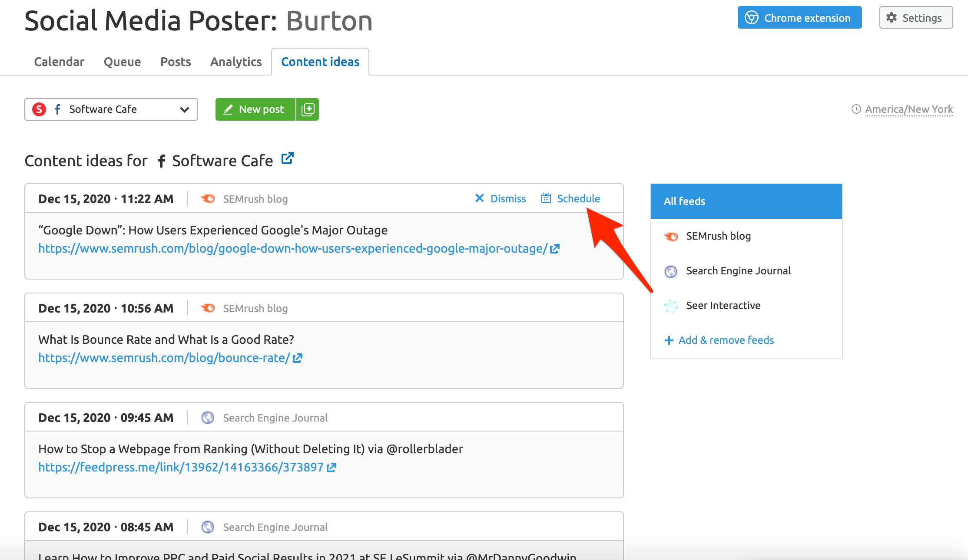The height and width of the screenshot is (560, 968).
Task: Click the Dismiss X icon on first idea
Action: tap(479, 198)
